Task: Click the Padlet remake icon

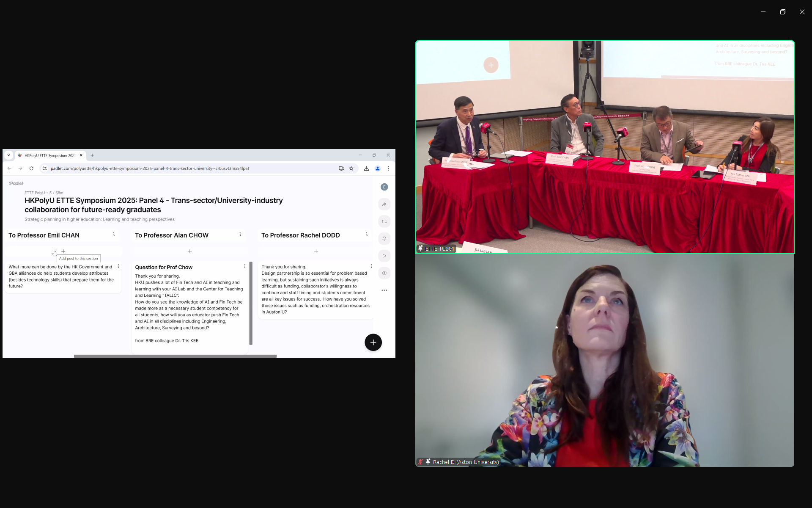Action: [x=384, y=221]
